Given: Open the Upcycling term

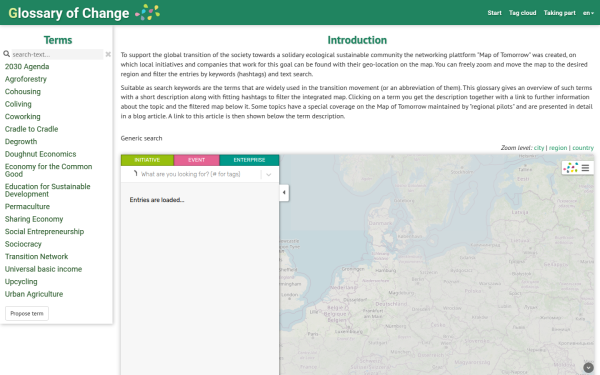Looking at the screenshot, I should [x=21, y=282].
